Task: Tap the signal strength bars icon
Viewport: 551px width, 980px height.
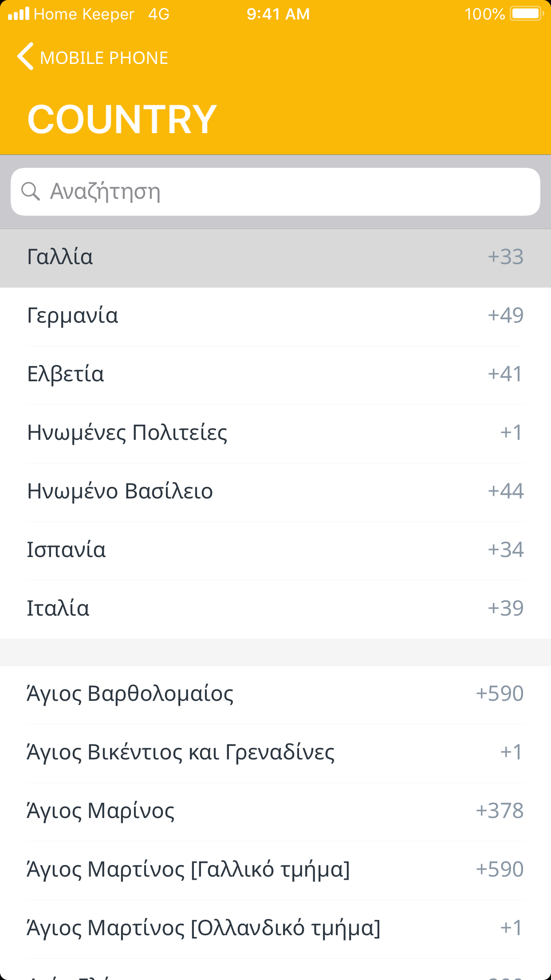Action: pos(19,14)
